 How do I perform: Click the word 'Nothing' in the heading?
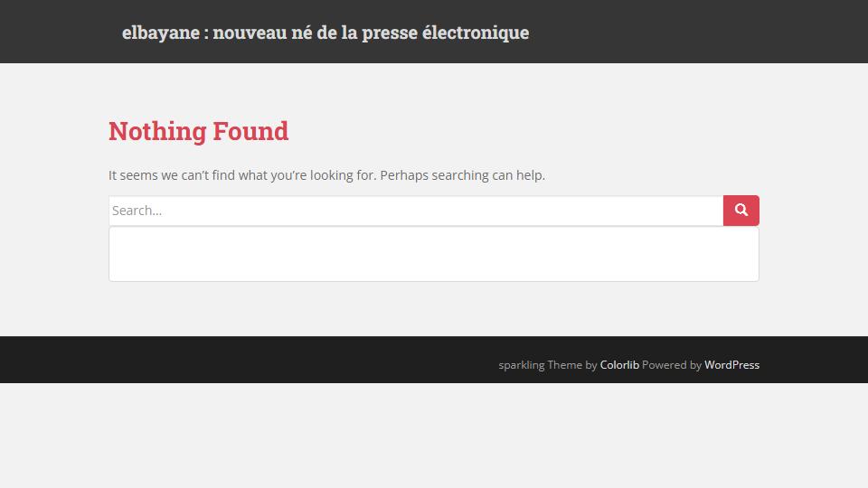(x=157, y=131)
